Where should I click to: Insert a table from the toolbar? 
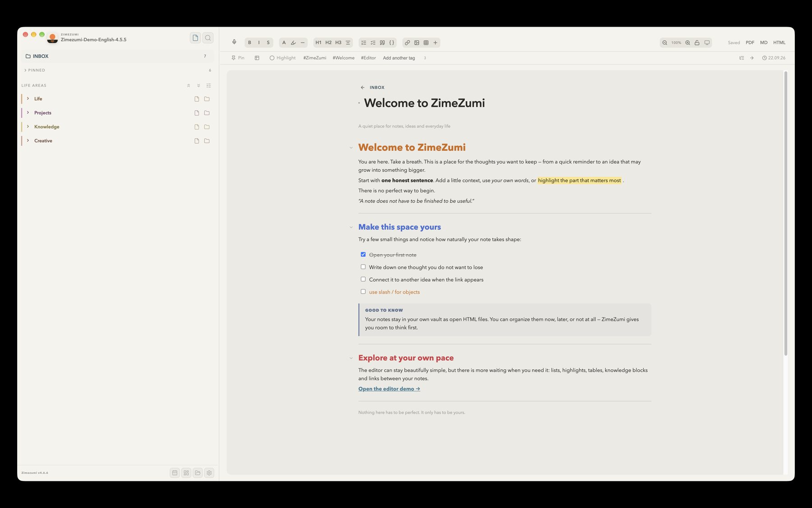coord(426,42)
